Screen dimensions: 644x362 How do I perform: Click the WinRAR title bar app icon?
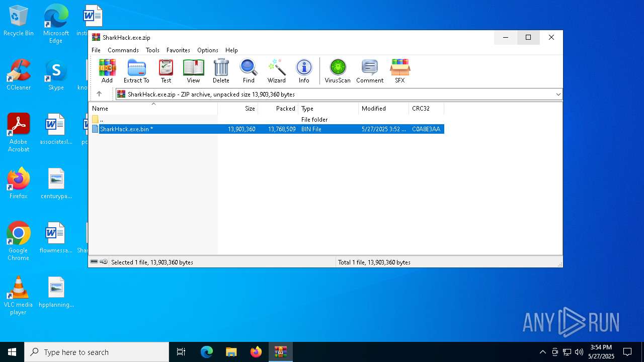click(x=96, y=37)
